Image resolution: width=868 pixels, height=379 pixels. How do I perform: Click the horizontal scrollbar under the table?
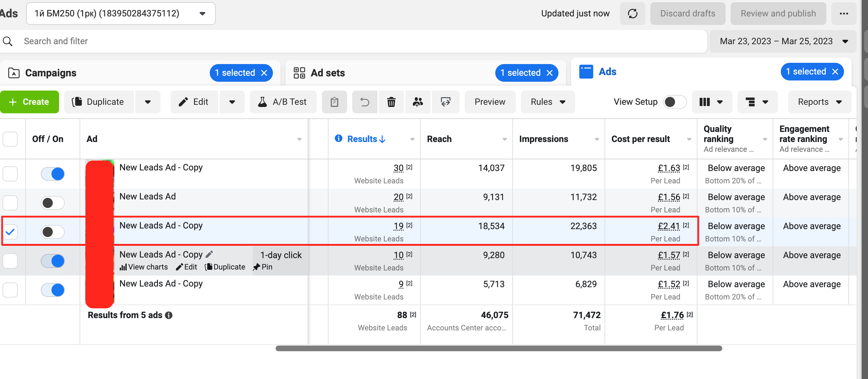click(x=498, y=348)
